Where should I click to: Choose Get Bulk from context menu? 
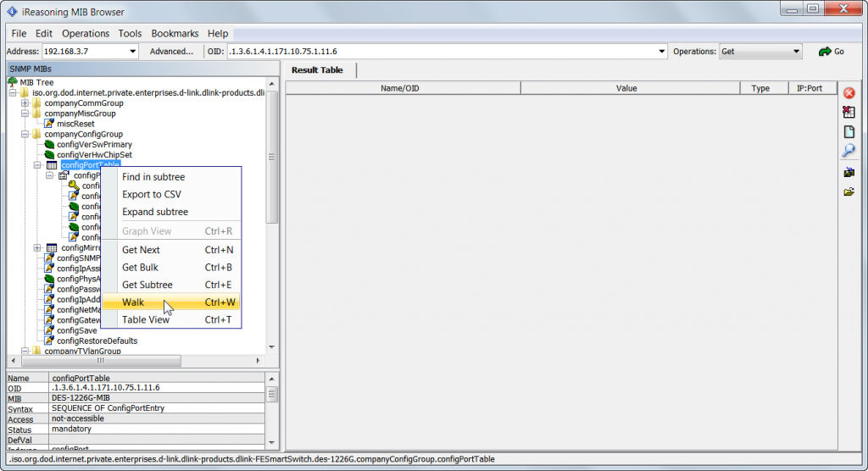(x=171, y=268)
